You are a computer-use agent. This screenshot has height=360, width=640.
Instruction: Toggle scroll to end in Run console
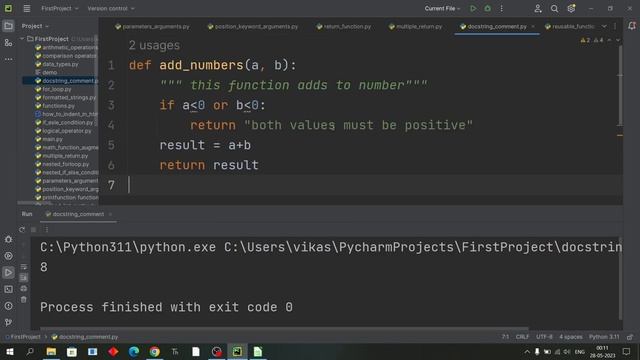[24, 278]
